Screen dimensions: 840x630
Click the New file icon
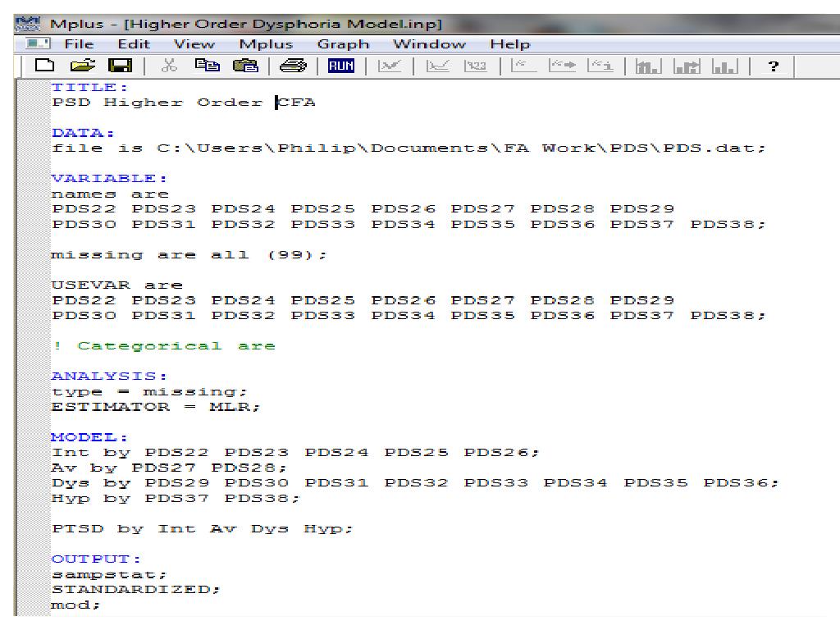(44, 66)
